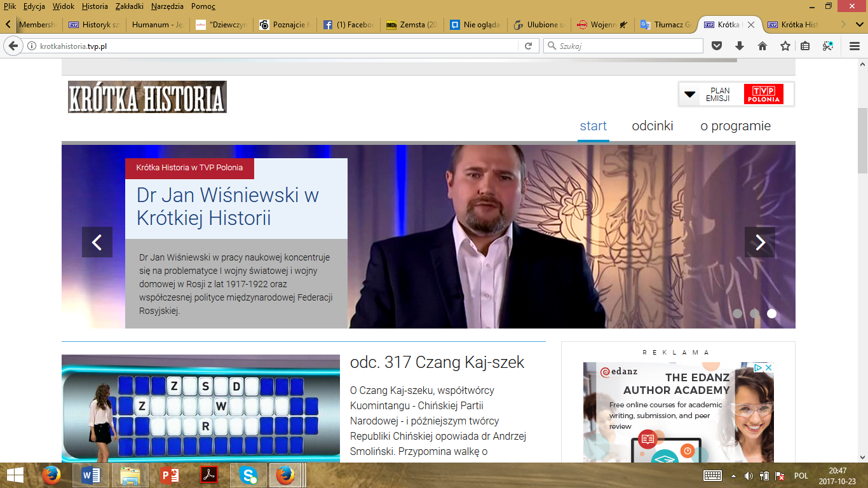Viewport: 868px width, 488px height.
Task: Open the episode 317 thumbnail image
Action: 201,409
